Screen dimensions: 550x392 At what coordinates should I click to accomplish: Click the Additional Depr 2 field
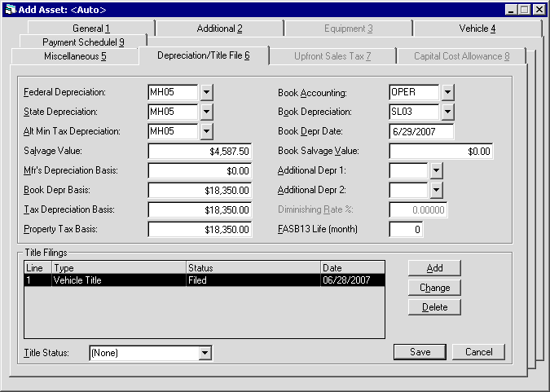408,191
